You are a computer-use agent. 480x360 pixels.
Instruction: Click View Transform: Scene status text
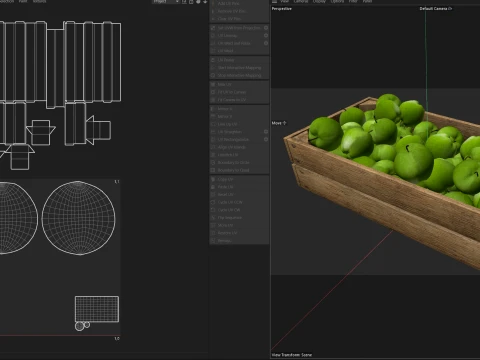[292, 355]
